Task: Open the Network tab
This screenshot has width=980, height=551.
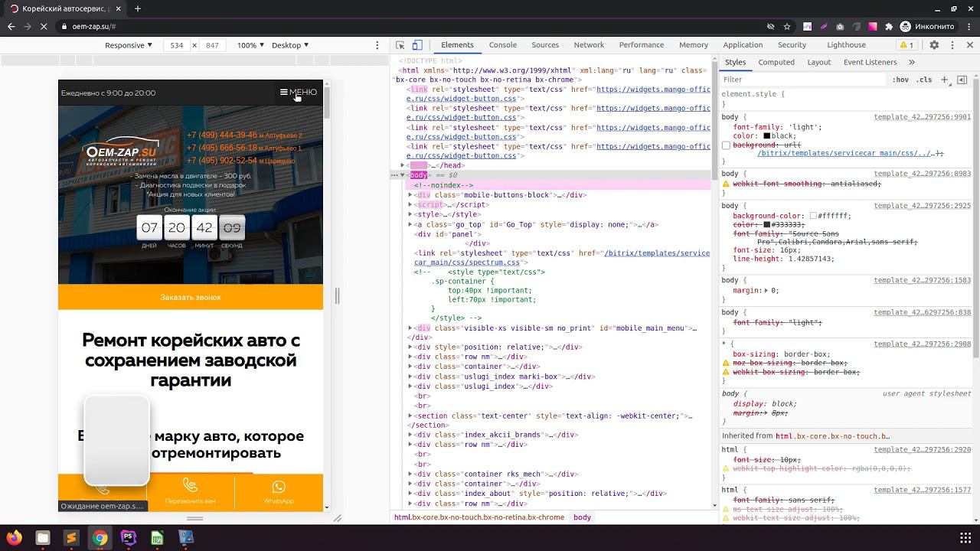Action: click(x=589, y=45)
